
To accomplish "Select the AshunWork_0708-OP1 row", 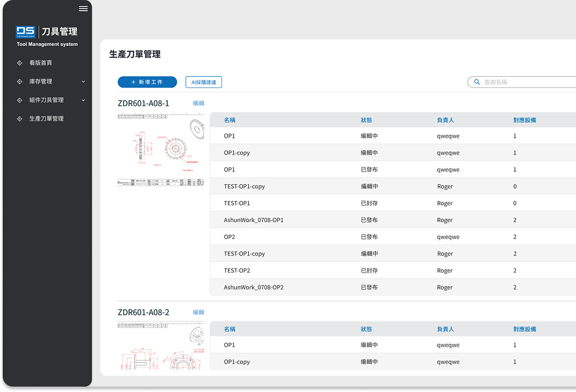I will click(x=254, y=220).
